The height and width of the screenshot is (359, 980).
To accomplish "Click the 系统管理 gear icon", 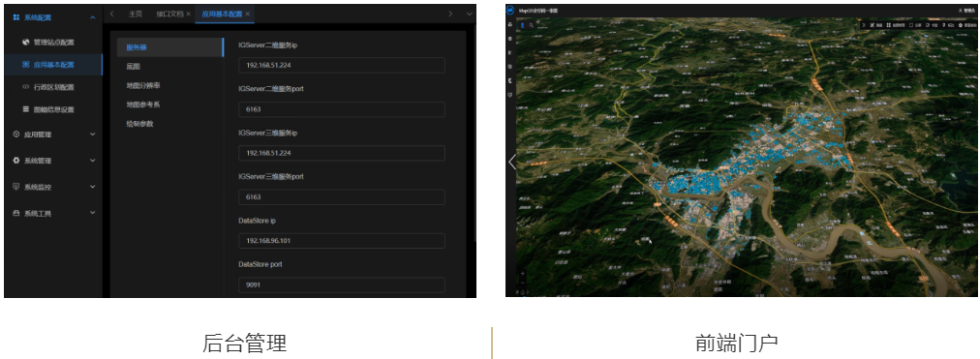I will tap(16, 161).
